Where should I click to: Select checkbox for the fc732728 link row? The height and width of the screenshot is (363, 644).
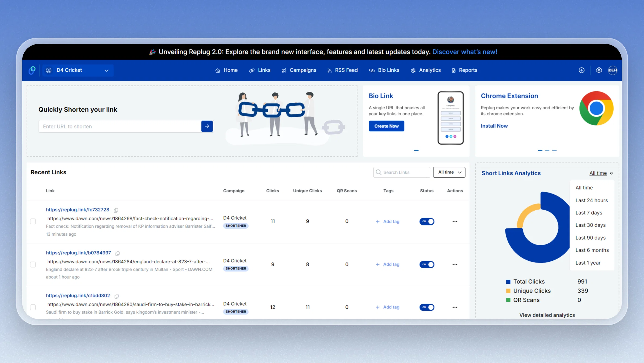coord(33,221)
